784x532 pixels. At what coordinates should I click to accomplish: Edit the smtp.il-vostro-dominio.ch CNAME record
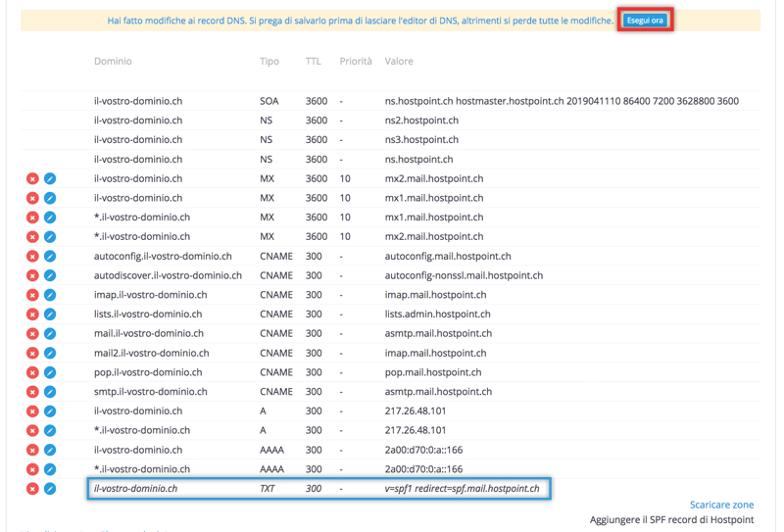coord(50,392)
